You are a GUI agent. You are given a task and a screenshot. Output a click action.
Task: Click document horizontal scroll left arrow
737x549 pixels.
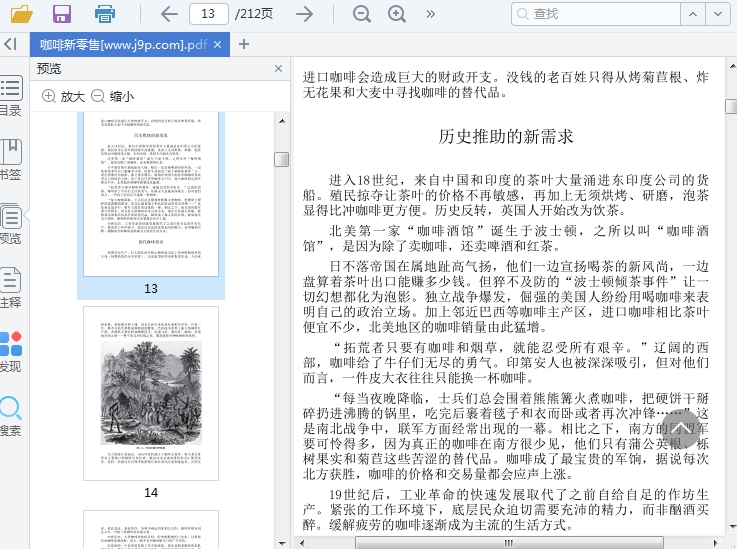pyautogui.click(x=302, y=543)
